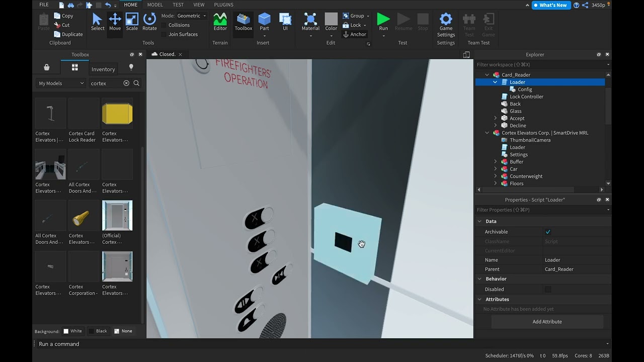Select the Black background swatch
This screenshot has width=644, height=362.
98,331
